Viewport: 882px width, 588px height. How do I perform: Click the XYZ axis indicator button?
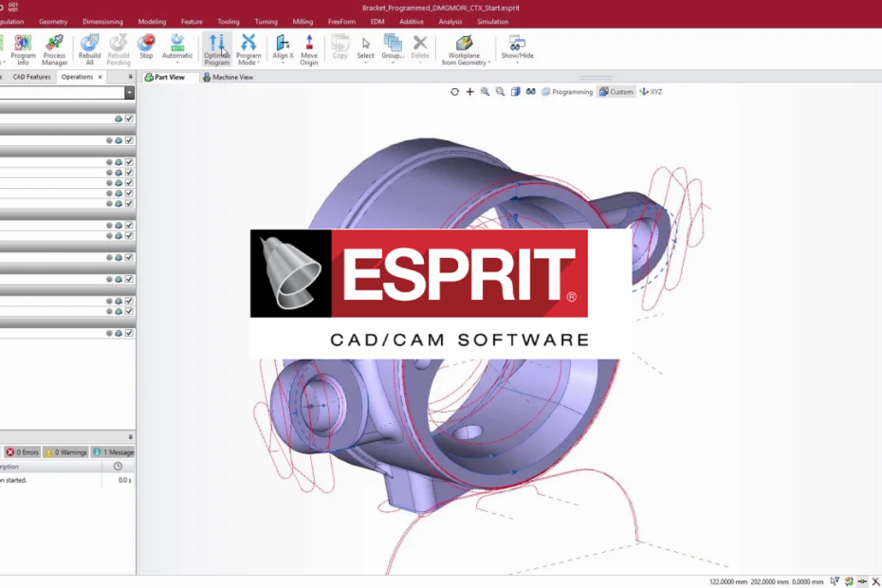(x=651, y=92)
